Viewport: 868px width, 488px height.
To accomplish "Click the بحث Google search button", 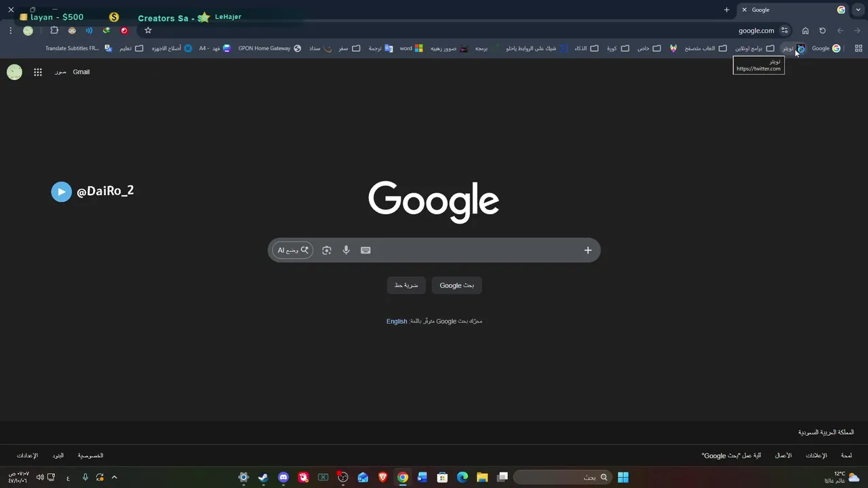I will 457,285.
